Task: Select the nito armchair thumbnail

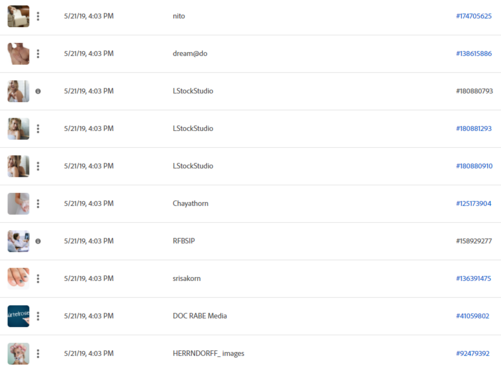Action: (18, 16)
